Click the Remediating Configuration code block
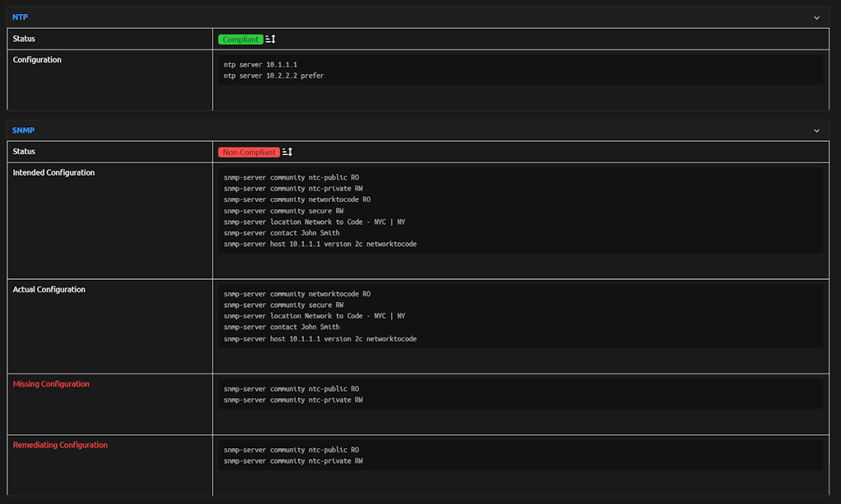The height and width of the screenshot is (504, 841). click(x=520, y=456)
